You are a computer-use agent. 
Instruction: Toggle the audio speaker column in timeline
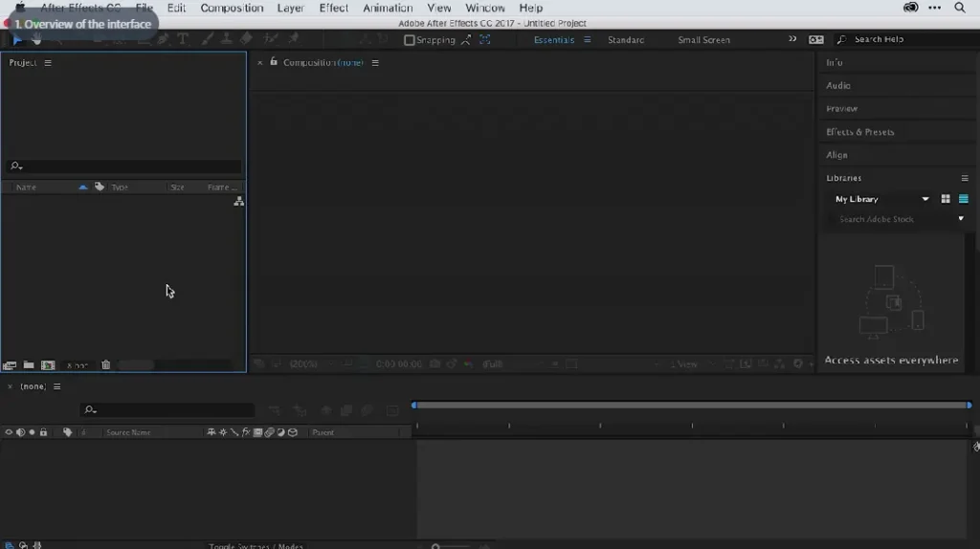(x=21, y=432)
